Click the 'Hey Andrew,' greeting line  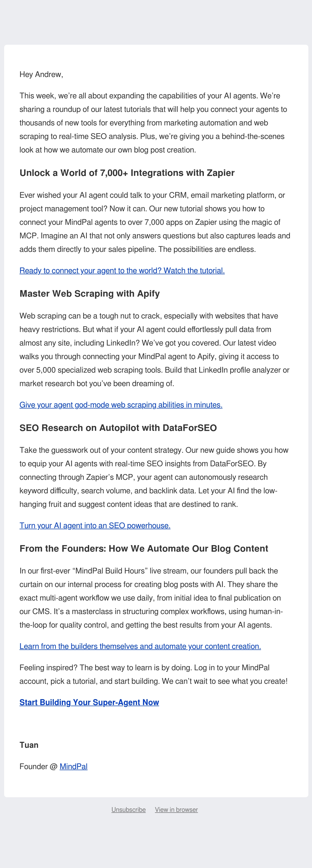pos(41,74)
